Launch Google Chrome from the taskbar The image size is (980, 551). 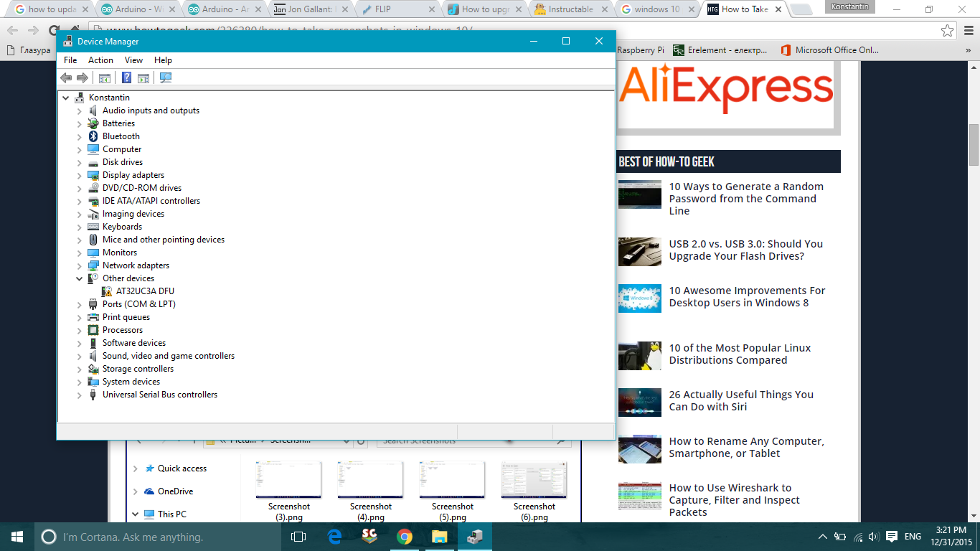[405, 536]
